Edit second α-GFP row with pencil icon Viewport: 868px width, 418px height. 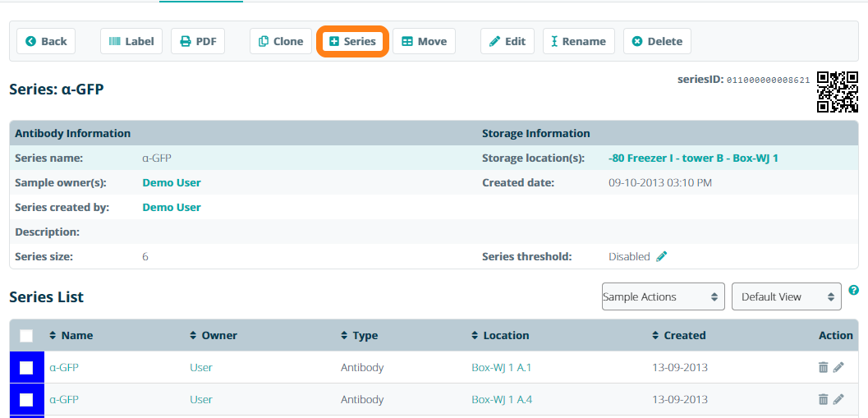838,399
